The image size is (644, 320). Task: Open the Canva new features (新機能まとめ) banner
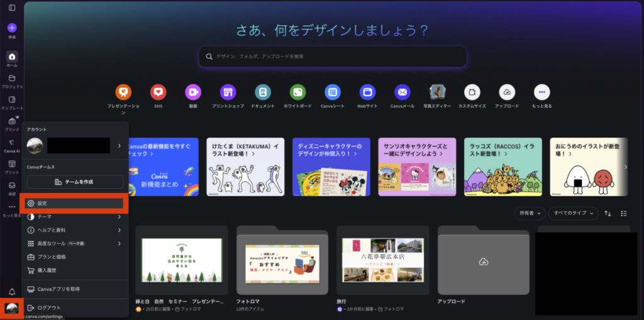tap(164, 167)
